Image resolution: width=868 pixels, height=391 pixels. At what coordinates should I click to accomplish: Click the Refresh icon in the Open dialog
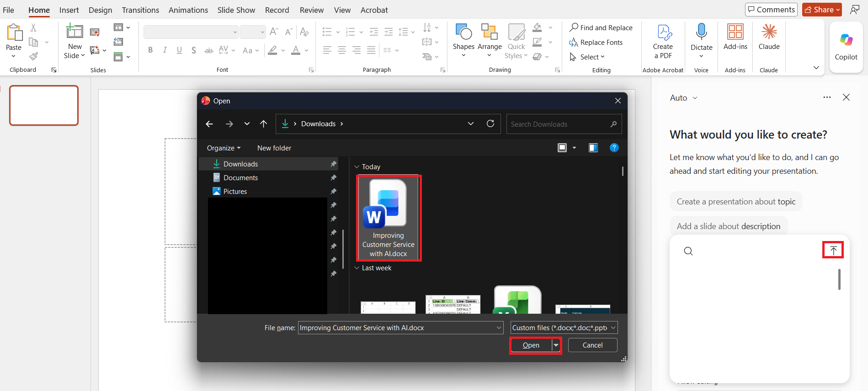490,124
